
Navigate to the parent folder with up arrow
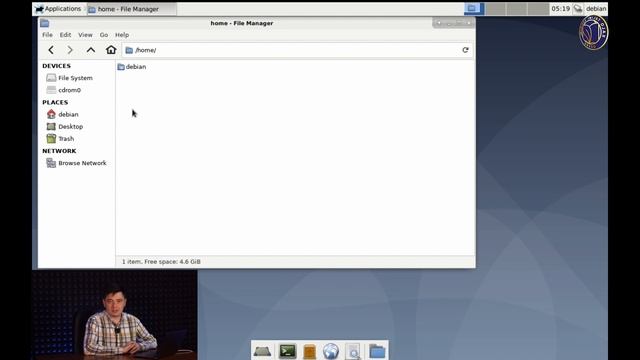pos(91,50)
